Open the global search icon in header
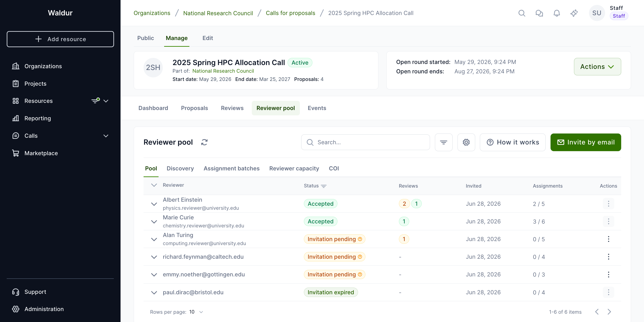Screen dimensions: 644x322 pyautogui.click(x=522, y=13)
